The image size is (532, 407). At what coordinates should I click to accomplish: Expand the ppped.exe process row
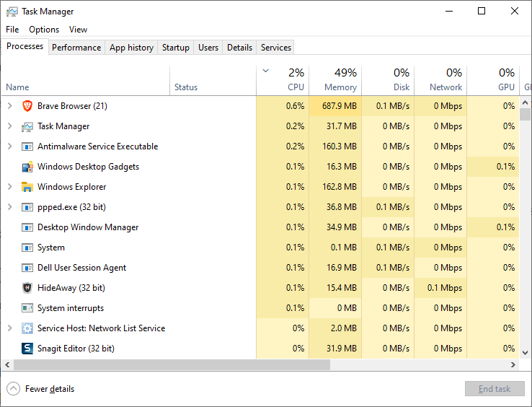tap(10, 207)
